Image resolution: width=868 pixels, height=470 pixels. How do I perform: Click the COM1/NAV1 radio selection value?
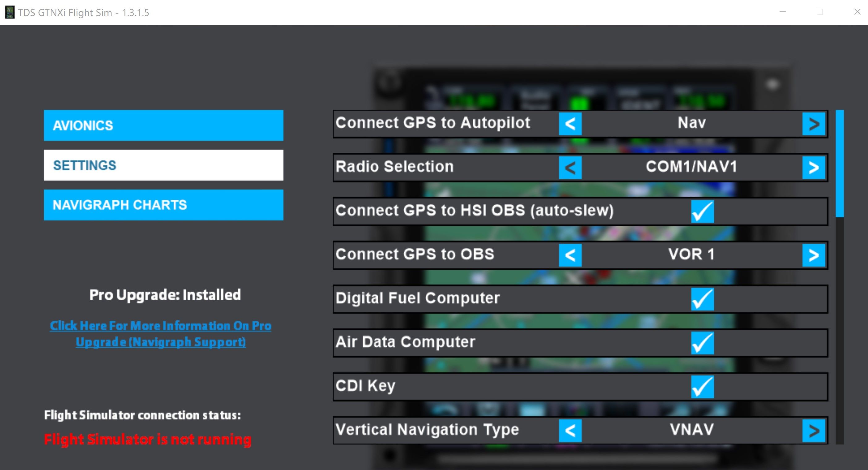[692, 167]
